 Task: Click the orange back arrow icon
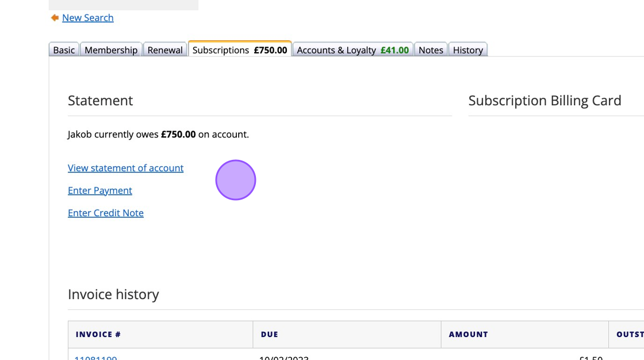pyautogui.click(x=55, y=18)
